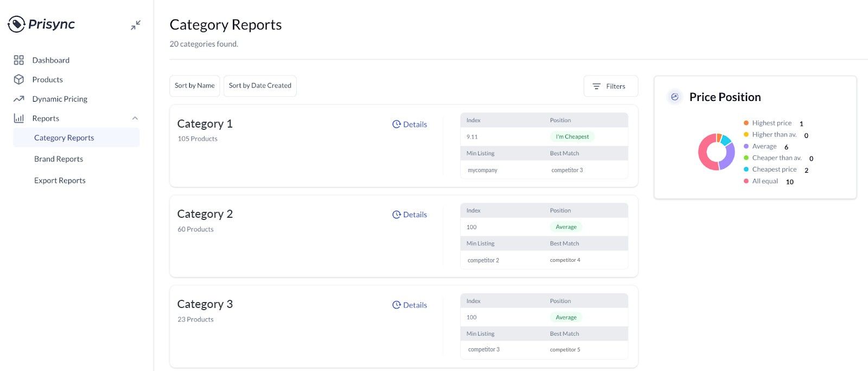Click the Cheapest price legend dot
This screenshot has width=868, height=371.
[x=746, y=169]
